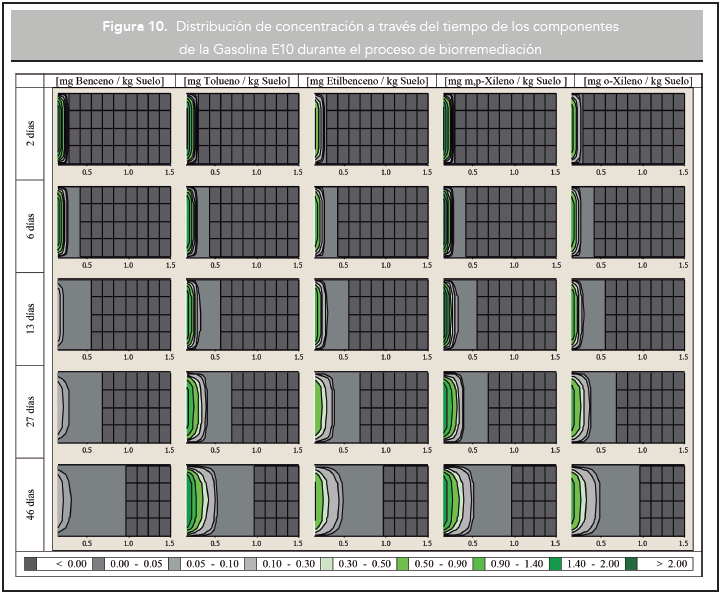This screenshot has height=594, width=720.
Task: Click the 0.50 - 0.90 green legend swatch
Action: point(403,564)
